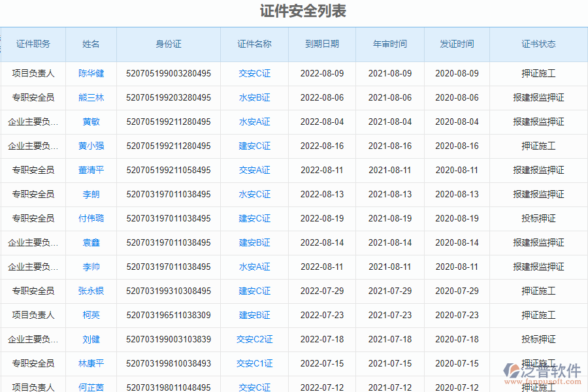Select the name link 黄敏

click(x=91, y=122)
